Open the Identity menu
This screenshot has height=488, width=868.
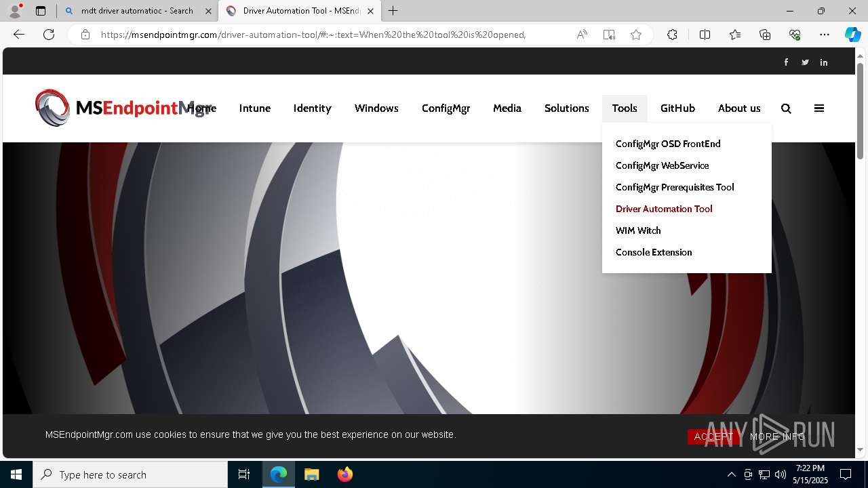313,108
